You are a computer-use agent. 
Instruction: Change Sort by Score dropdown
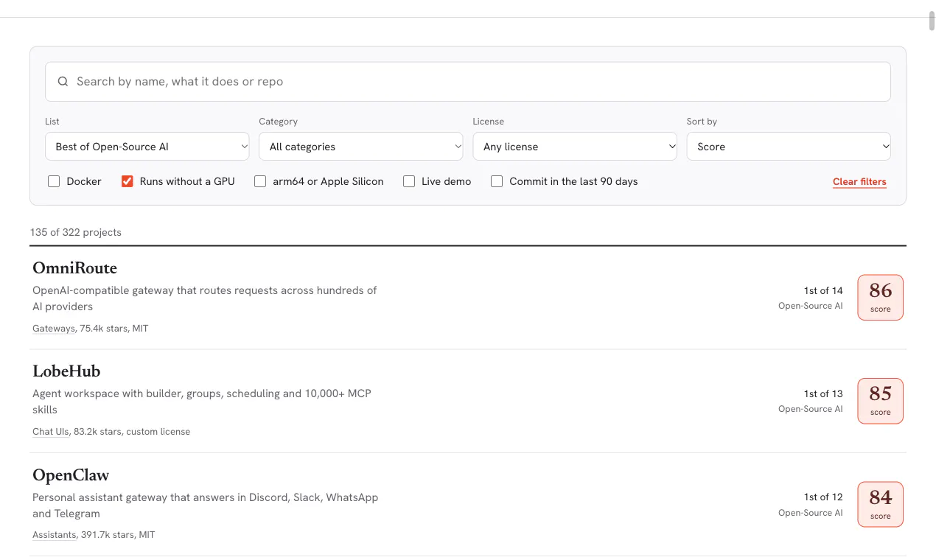click(x=789, y=147)
